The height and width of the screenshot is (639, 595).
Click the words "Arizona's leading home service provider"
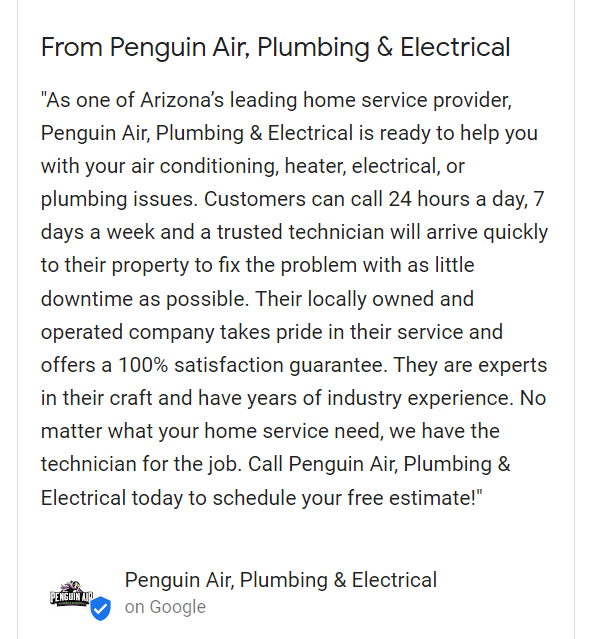point(326,100)
